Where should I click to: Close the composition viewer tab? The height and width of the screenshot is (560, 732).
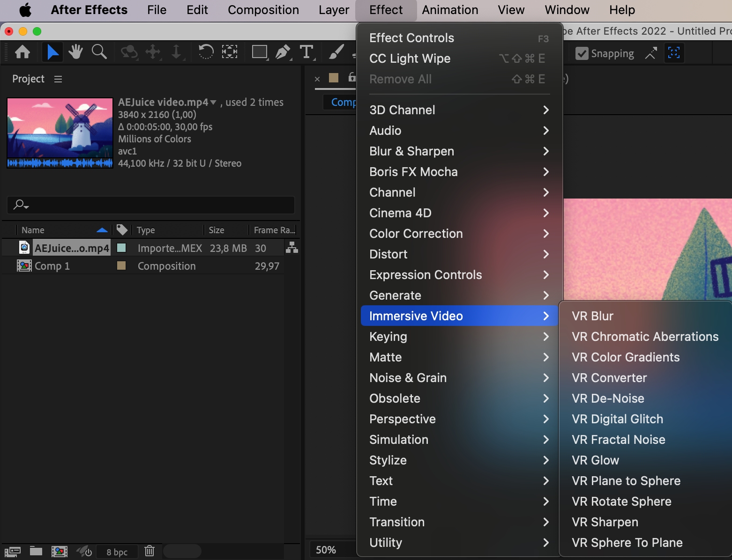317,79
